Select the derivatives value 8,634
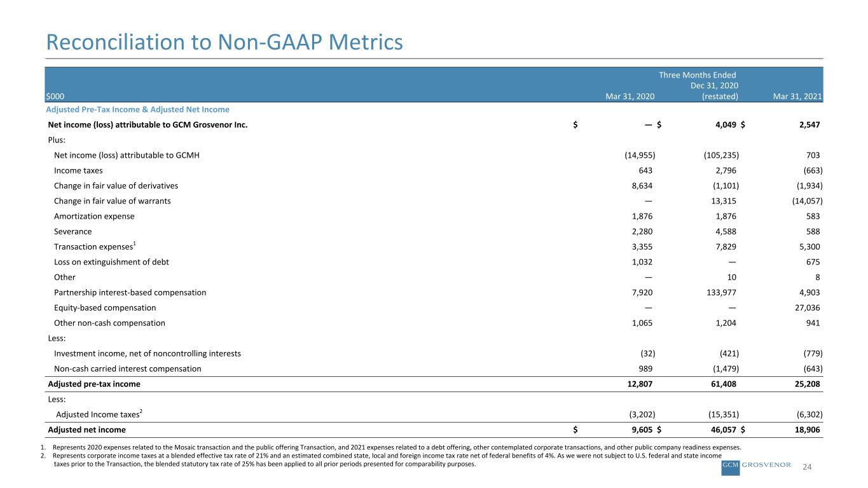Screen dimensions: 868x488 pyautogui.click(x=641, y=186)
